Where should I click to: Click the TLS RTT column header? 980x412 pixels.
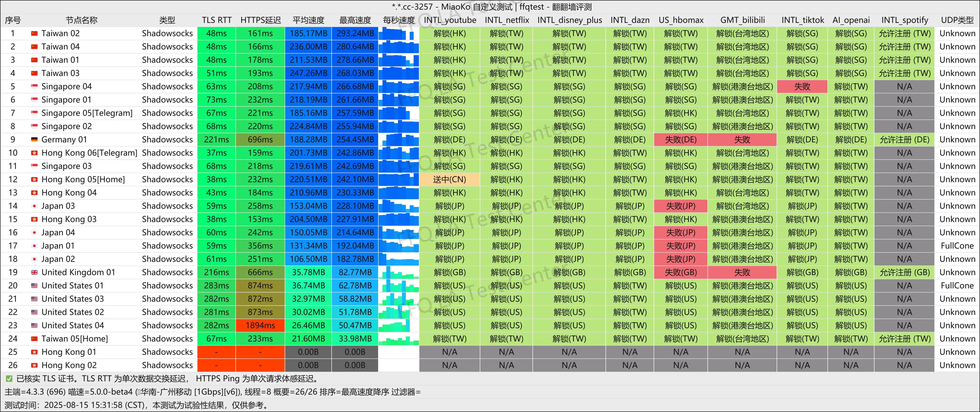(216, 20)
